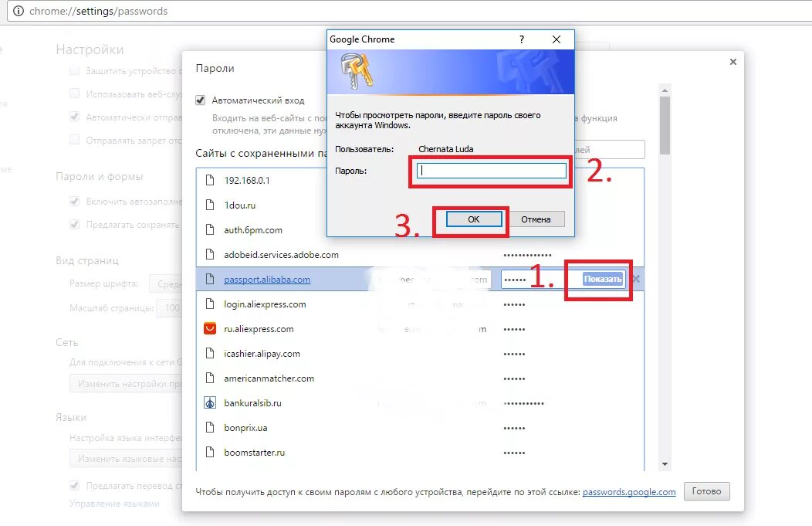The height and width of the screenshot is (526, 812).
Task: Click the page icon beside adobeid.services.adobe.com
Action: tap(210, 254)
